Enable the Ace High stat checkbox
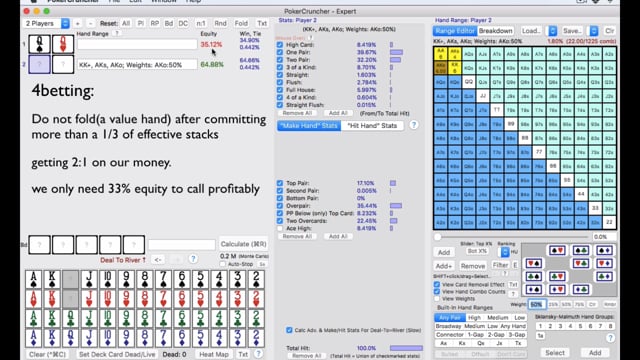 [280, 228]
